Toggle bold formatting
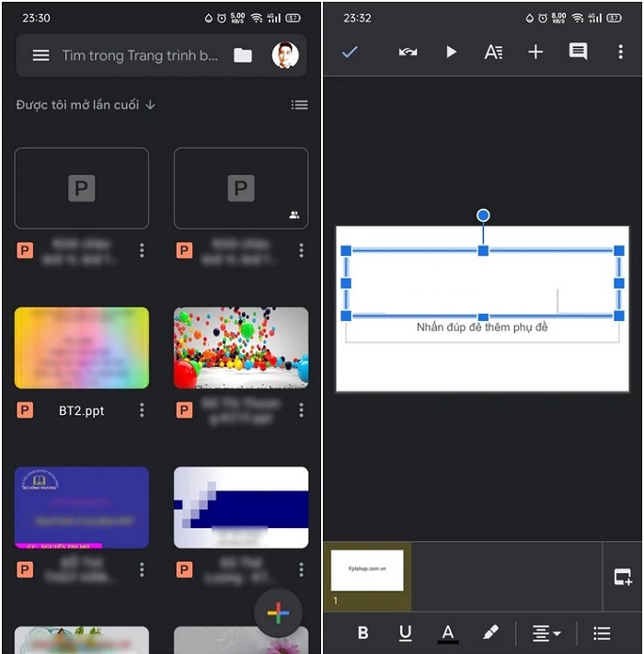 (362, 633)
